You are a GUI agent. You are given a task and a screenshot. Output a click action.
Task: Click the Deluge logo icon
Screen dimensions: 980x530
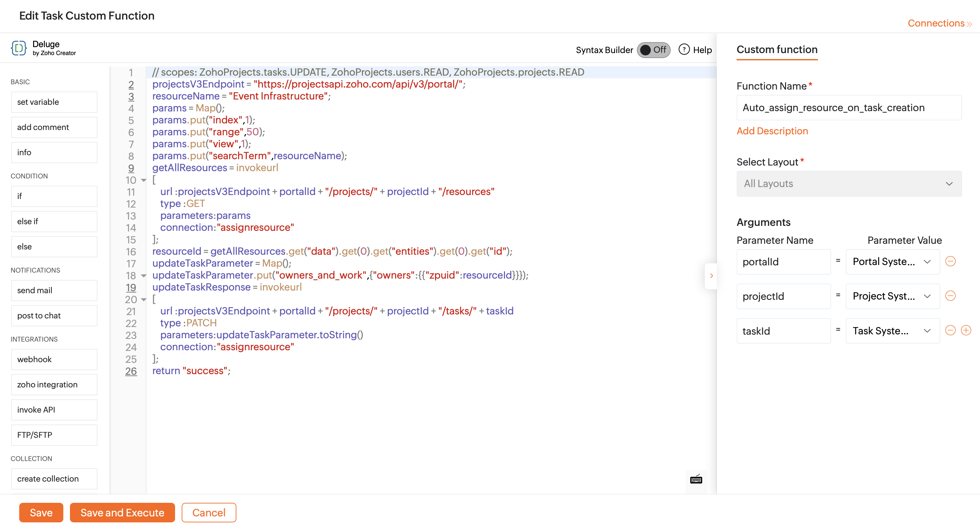tap(19, 48)
